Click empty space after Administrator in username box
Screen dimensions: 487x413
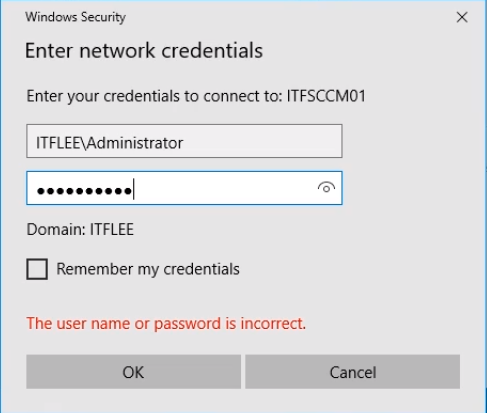(262, 141)
